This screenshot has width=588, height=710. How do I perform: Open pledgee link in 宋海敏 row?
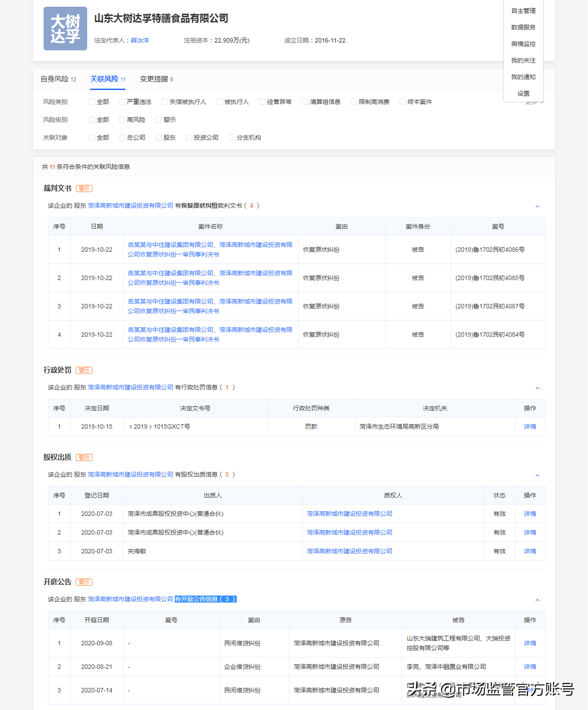point(349,551)
